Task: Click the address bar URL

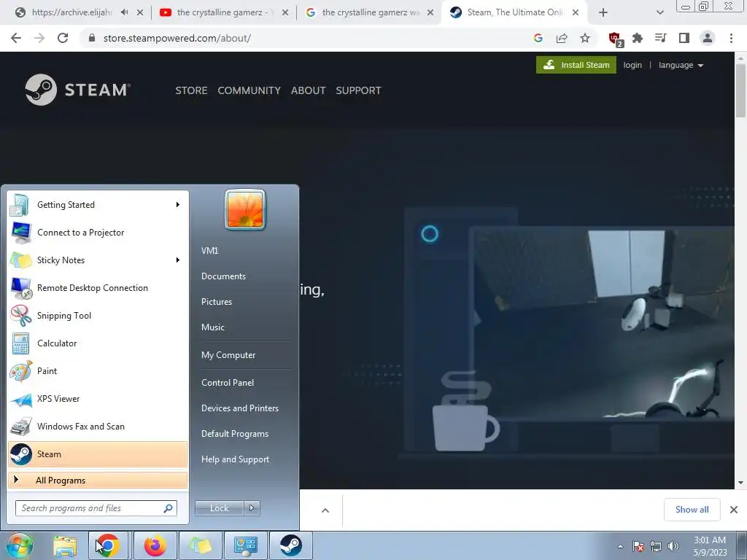Action: (177, 38)
